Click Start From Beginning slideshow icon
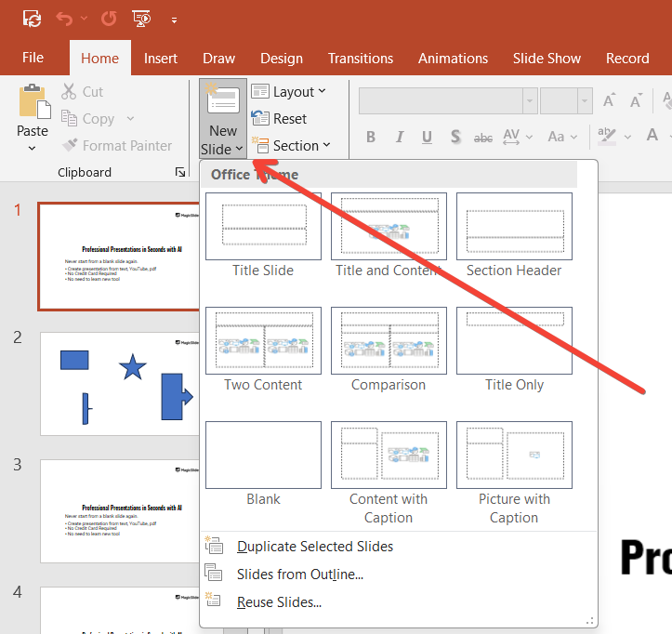 point(141,19)
